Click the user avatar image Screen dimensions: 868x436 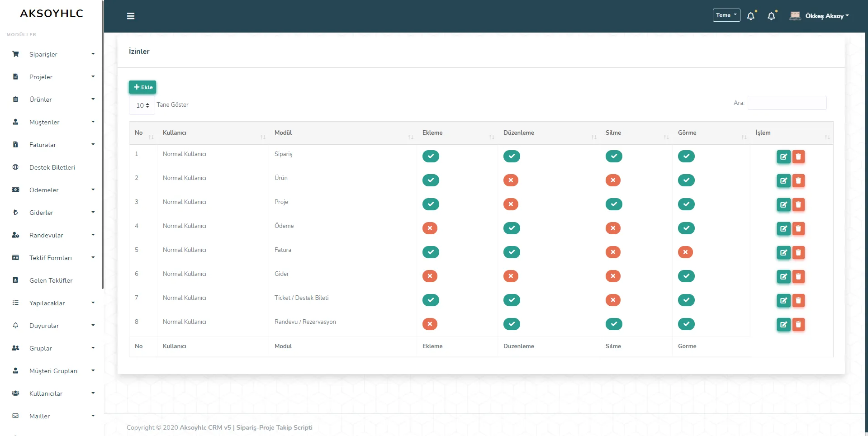pos(795,16)
